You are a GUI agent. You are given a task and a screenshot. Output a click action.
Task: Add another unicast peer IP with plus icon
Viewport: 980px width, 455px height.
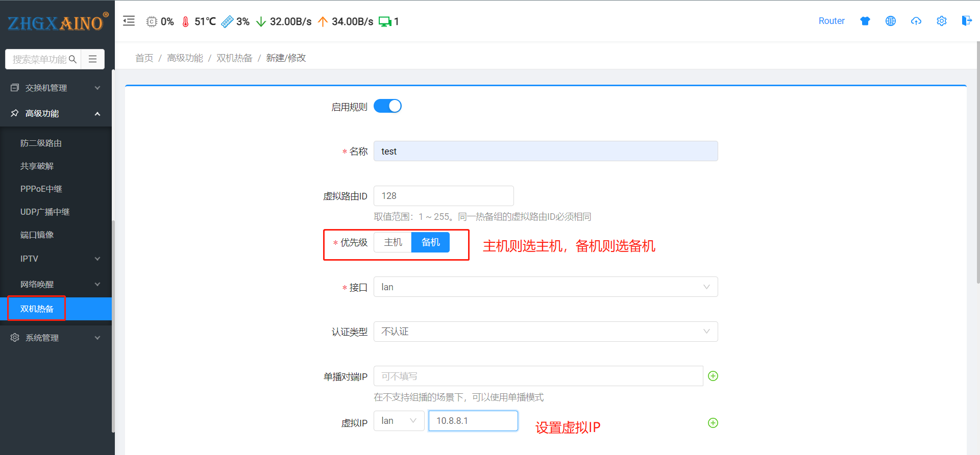[713, 376]
